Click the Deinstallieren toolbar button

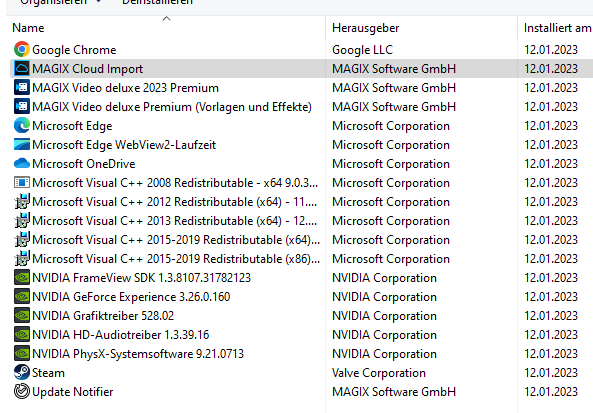click(157, 2)
